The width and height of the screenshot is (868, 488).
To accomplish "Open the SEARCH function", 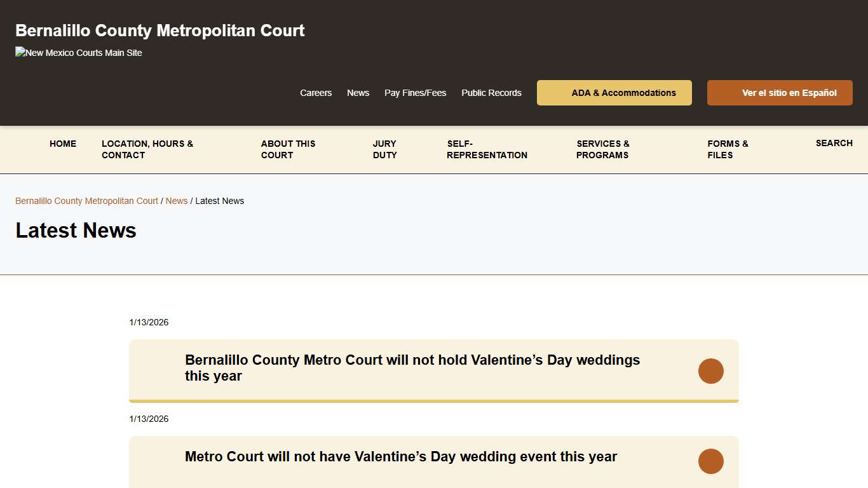I will pyautogui.click(x=834, y=143).
